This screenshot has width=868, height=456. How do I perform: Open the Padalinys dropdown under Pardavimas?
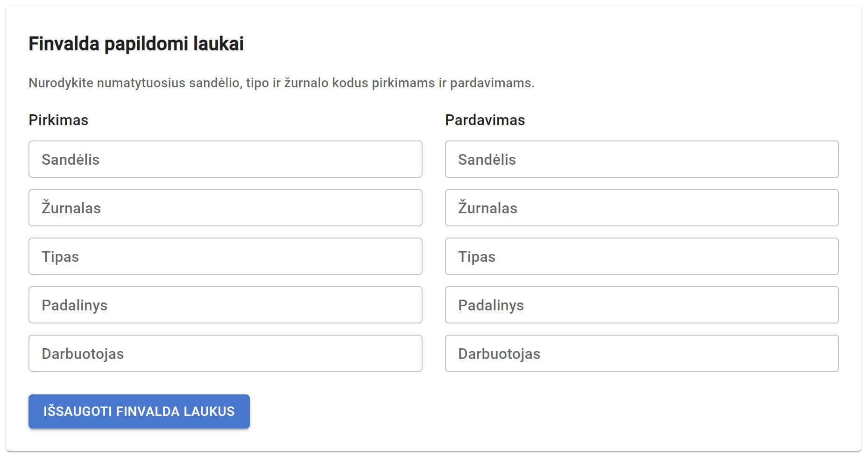(642, 305)
